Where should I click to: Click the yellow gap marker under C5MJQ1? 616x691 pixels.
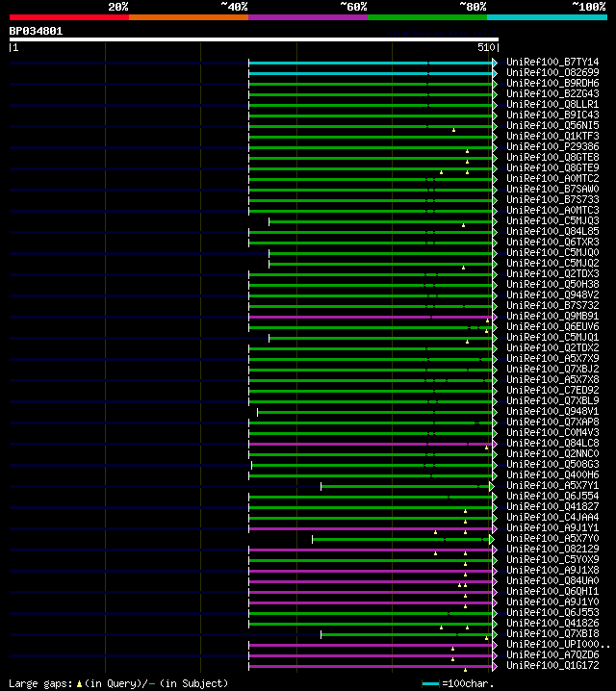(467, 342)
